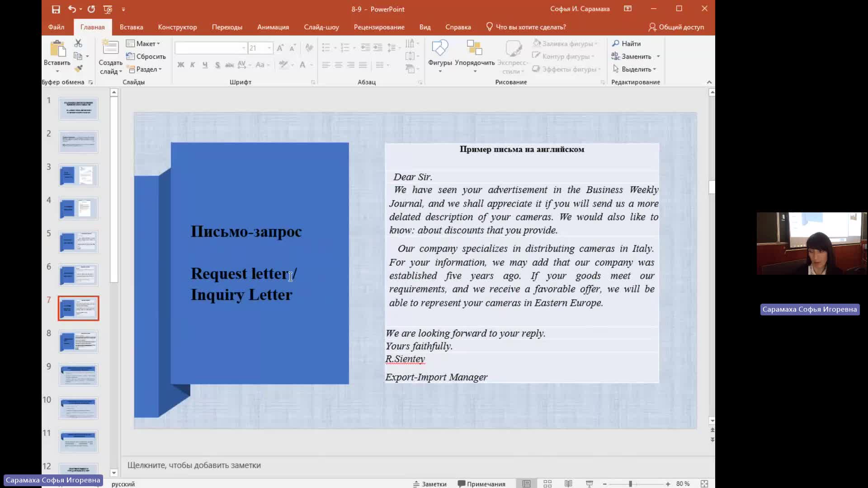The height and width of the screenshot is (488, 868).
Task: Switch to normal view icon in status bar
Action: 527,483
